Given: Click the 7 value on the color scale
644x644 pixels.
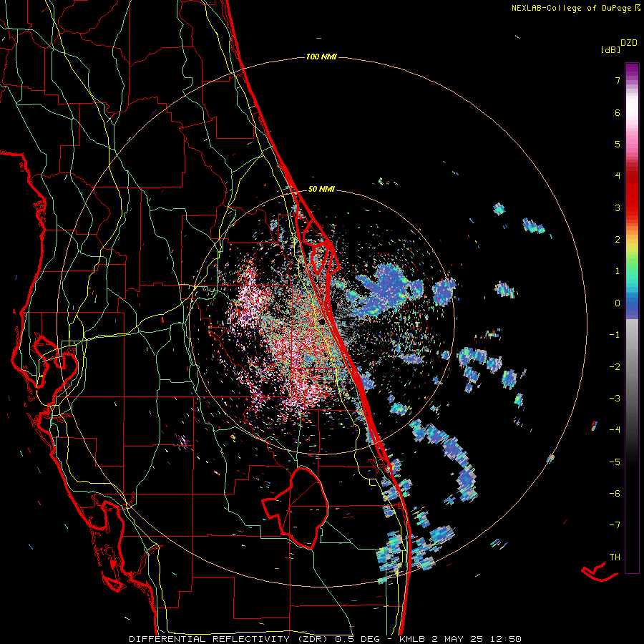Looking at the screenshot, I should point(618,80).
